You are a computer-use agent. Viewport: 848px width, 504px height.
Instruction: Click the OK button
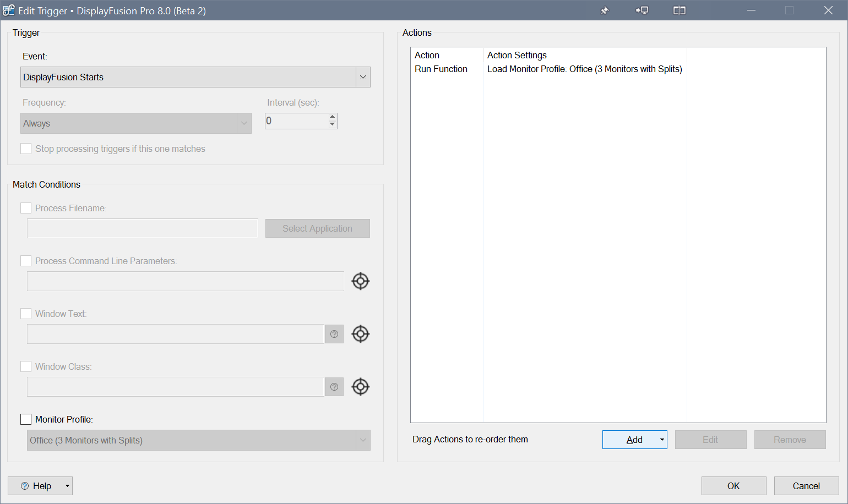(x=734, y=486)
